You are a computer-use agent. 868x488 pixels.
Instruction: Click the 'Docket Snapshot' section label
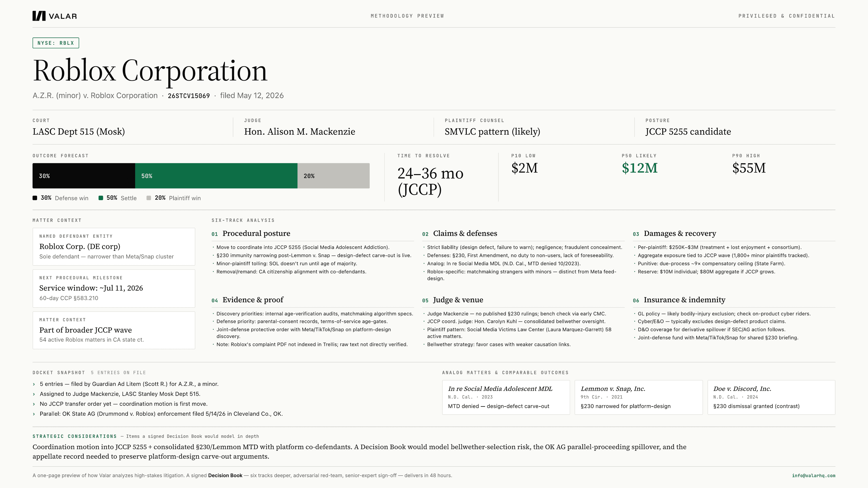(x=59, y=373)
